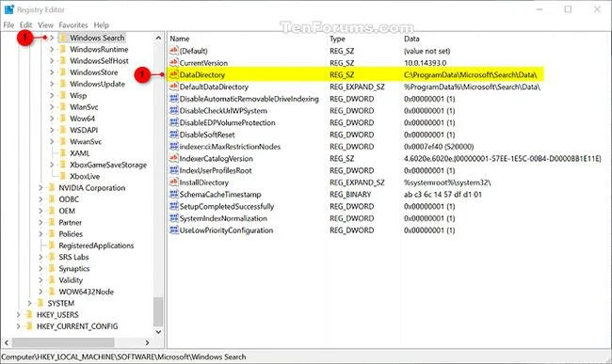612x364 pixels.
Task: Click the DWORD icon beside IndexUserProfilesRoot
Action: [174, 170]
